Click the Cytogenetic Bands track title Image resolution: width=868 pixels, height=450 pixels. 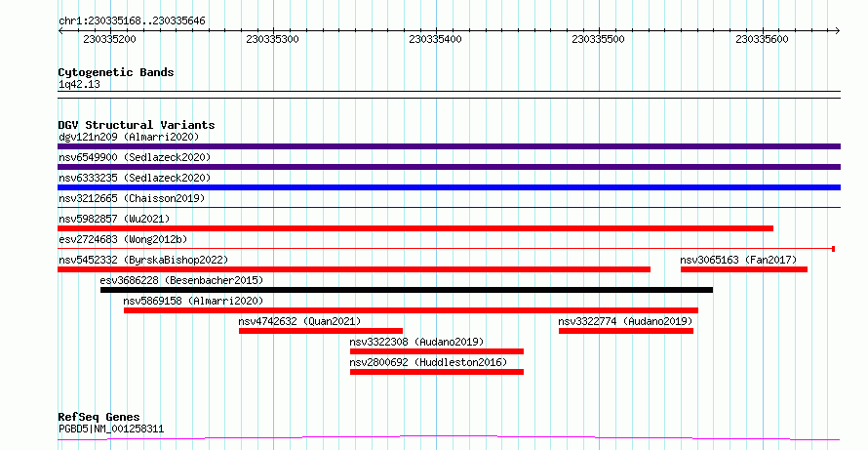tap(116, 72)
